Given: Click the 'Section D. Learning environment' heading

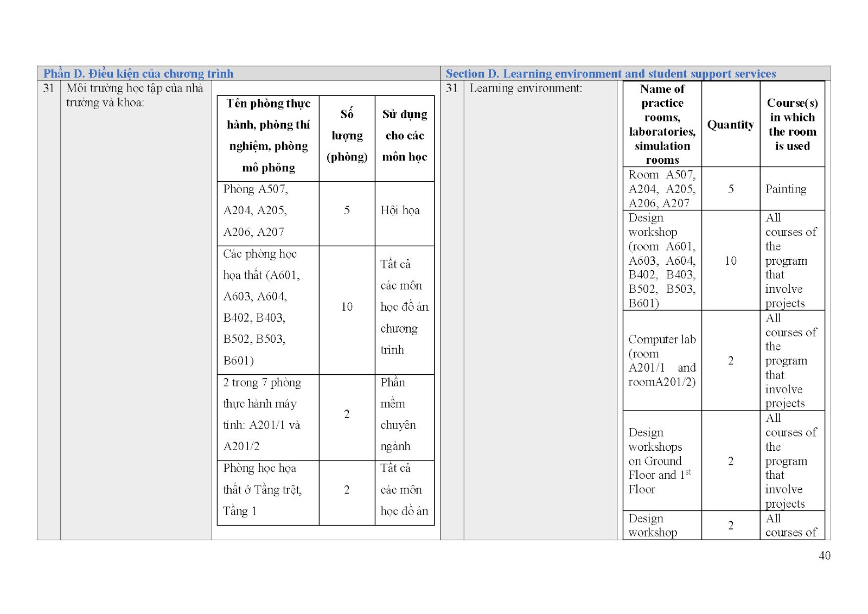Looking at the screenshot, I should point(610,74).
